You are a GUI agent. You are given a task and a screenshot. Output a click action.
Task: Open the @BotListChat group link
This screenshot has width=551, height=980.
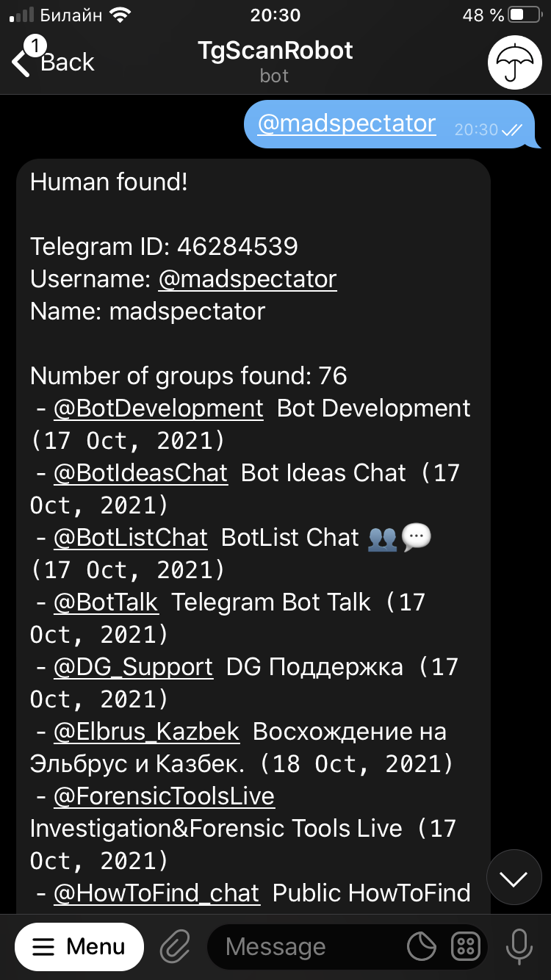(131, 538)
